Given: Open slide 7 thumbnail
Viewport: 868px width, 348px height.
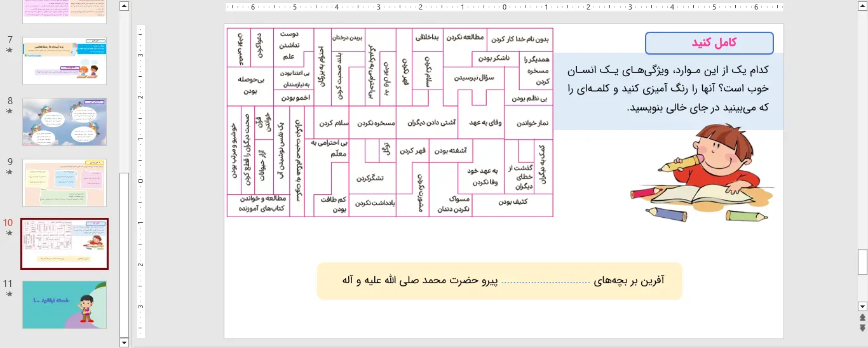Looking at the screenshot, I should point(64,60).
